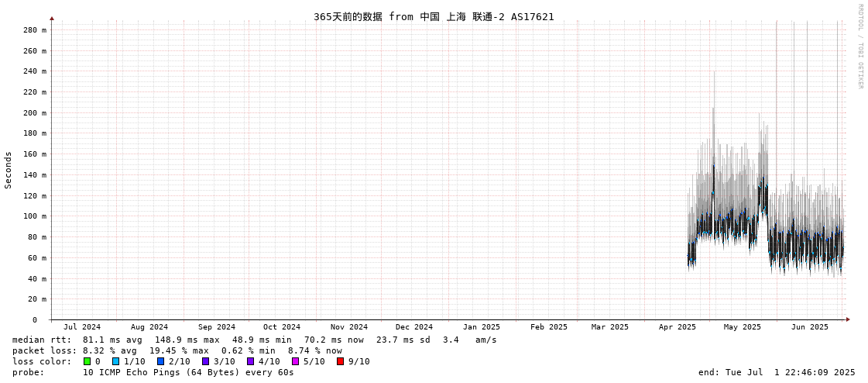
Task: Click the 2/10 loss color swatch
Action: pos(160,361)
